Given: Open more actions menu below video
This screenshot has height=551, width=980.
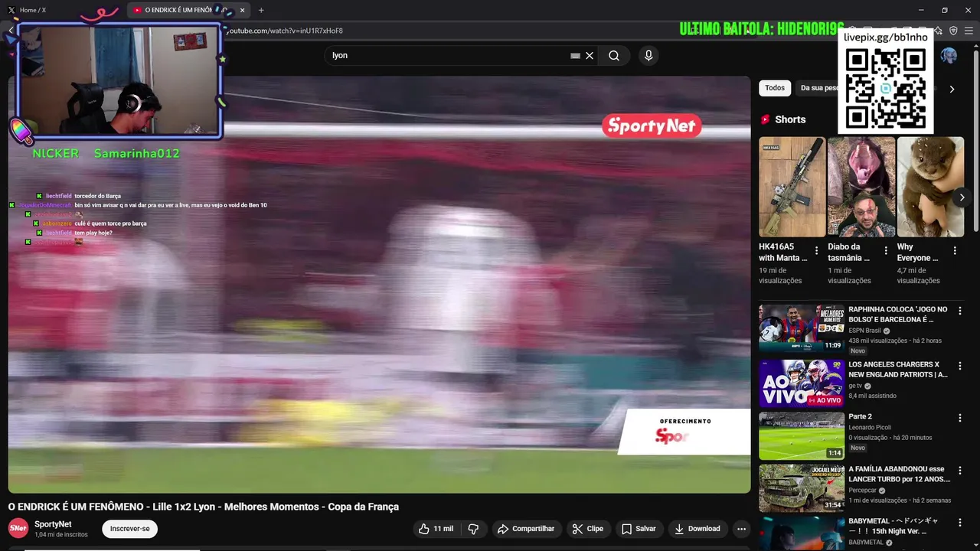Looking at the screenshot, I should pos(741,529).
